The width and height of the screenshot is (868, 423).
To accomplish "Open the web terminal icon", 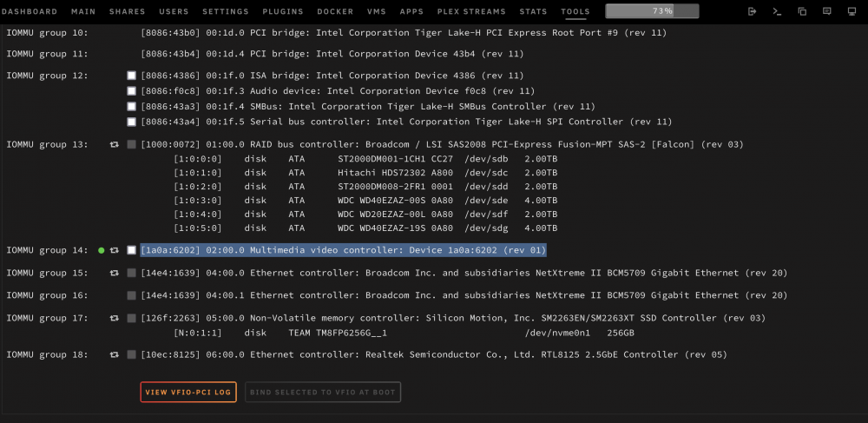I will point(777,11).
